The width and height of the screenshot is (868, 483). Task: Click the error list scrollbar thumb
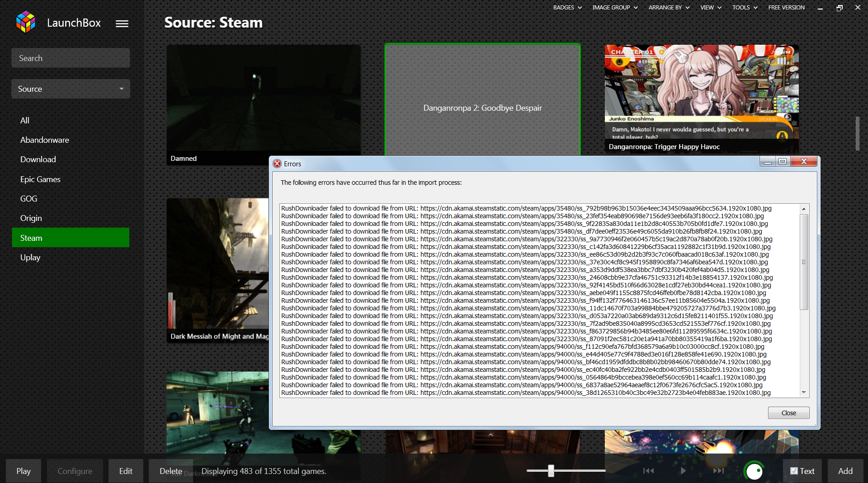(x=804, y=262)
